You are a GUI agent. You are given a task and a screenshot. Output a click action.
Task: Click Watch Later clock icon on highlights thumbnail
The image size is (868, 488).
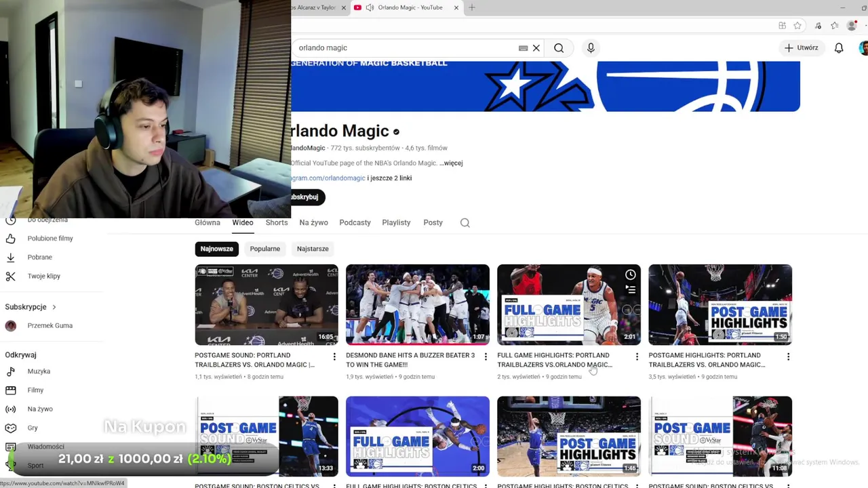(x=630, y=274)
